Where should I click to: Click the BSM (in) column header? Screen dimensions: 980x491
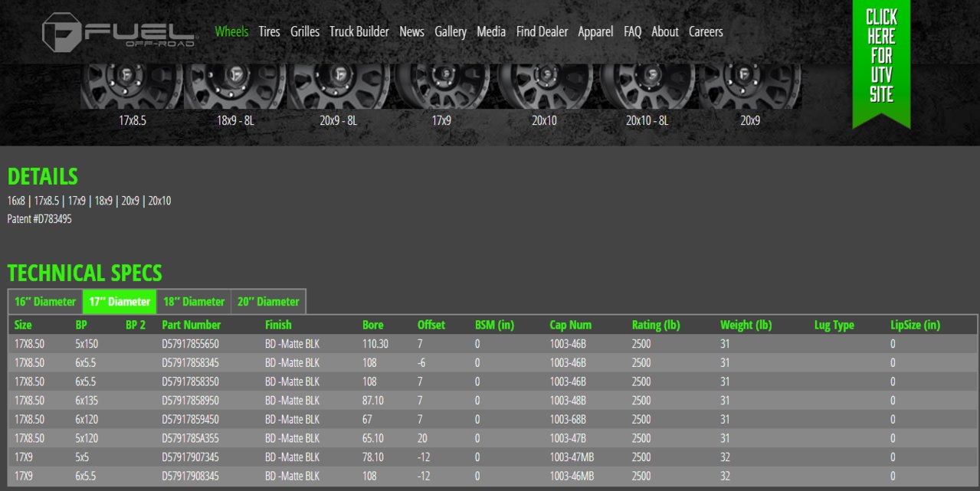[494, 325]
